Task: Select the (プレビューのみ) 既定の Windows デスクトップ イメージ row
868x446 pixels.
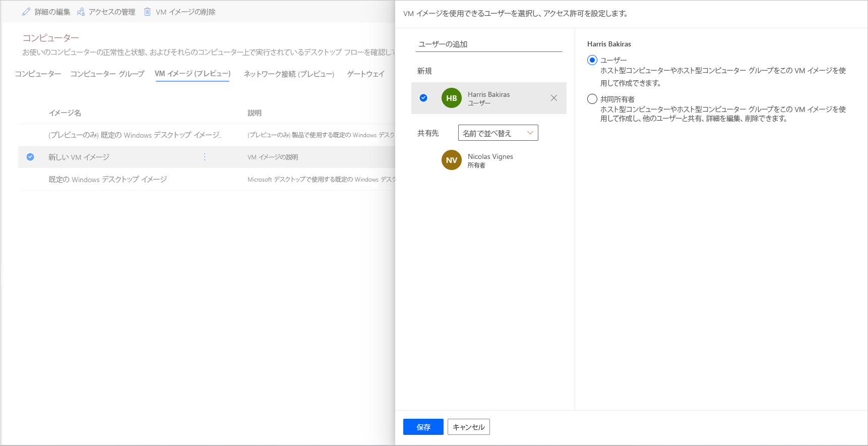Action: [x=207, y=135]
